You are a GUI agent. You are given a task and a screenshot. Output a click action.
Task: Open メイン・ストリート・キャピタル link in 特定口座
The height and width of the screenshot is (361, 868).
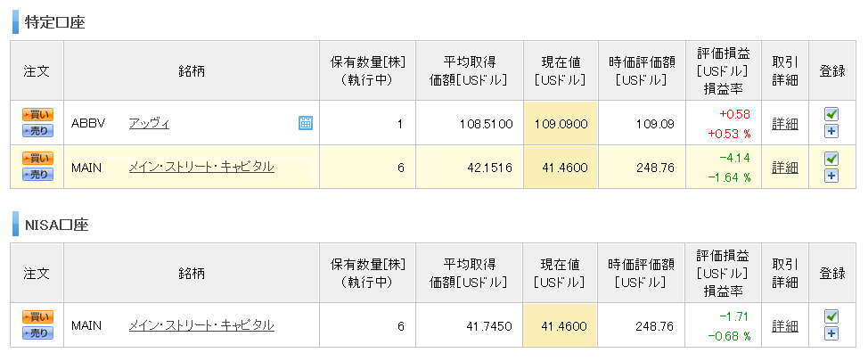coord(201,167)
